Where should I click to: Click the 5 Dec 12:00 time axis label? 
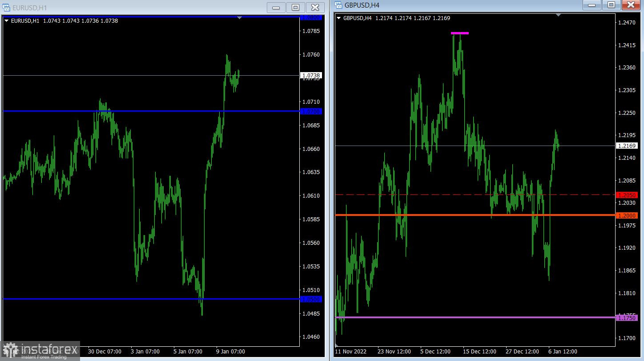(435, 352)
